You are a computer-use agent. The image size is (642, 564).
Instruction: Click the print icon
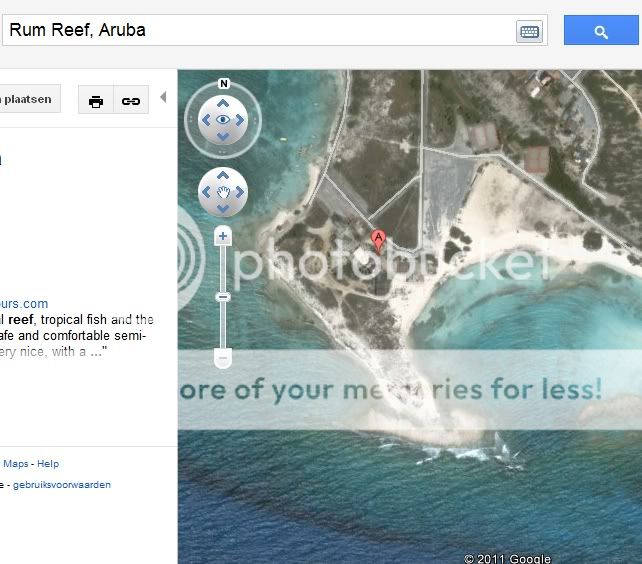tap(96, 101)
